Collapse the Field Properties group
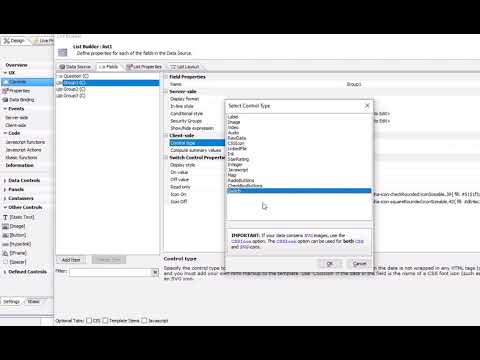This screenshot has width=480, height=360. [x=166, y=77]
